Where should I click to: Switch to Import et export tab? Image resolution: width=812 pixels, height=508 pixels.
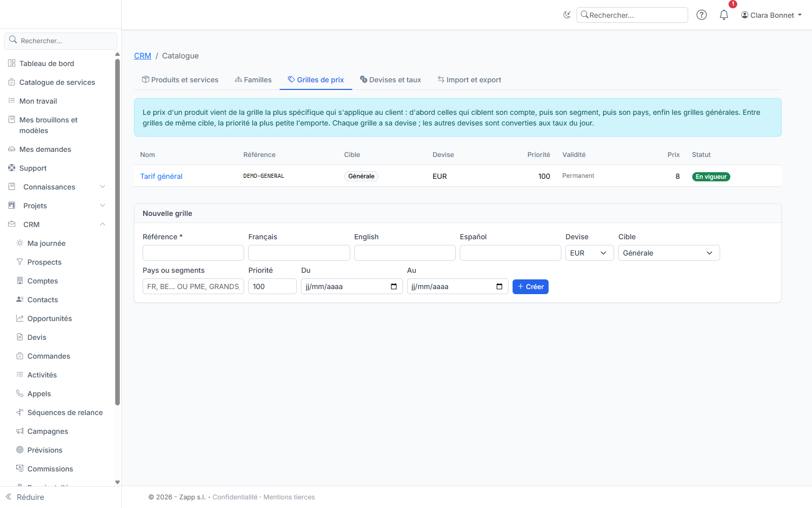pyautogui.click(x=469, y=80)
